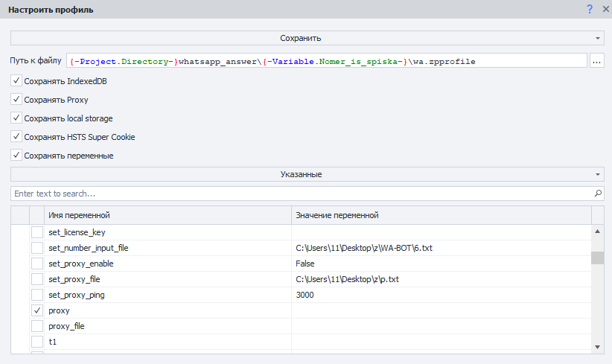Toggle the Сохранять IndexedDB checkbox
The width and height of the screenshot is (612, 364).
pyautogui.click(x=16, y=80)
